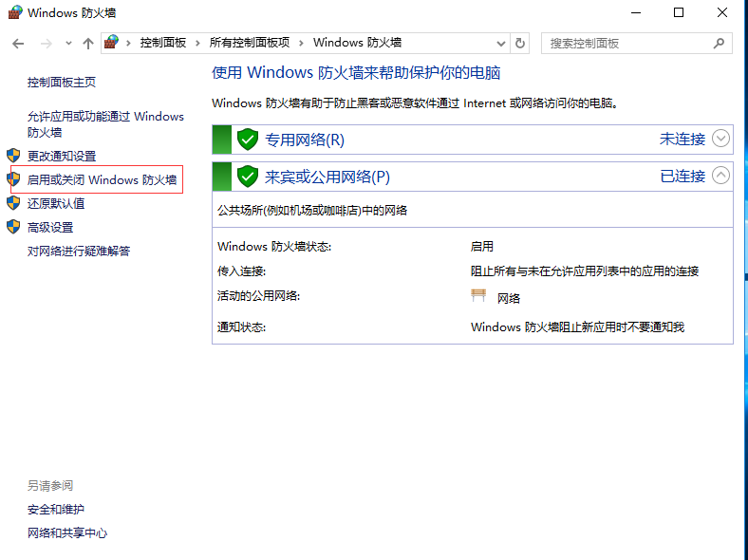Click the network bench icon beside 网络
This screenshot has width=748, height=560.
click(478, 295)
